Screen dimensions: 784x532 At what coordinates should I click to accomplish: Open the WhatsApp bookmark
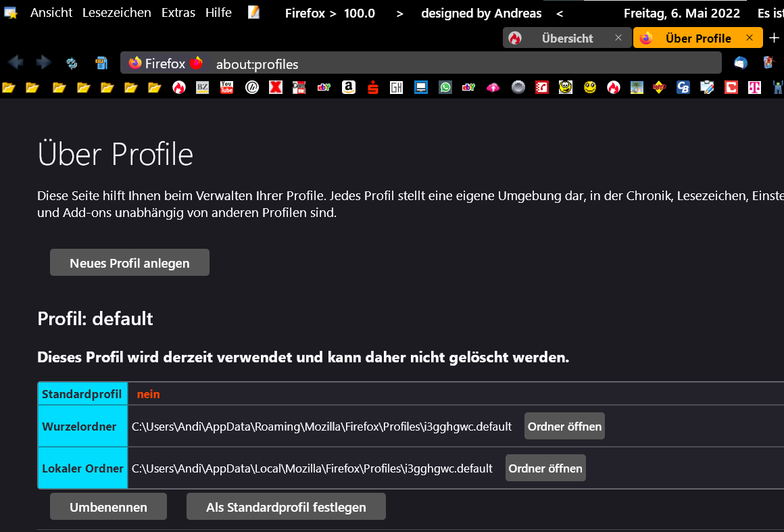445,87
